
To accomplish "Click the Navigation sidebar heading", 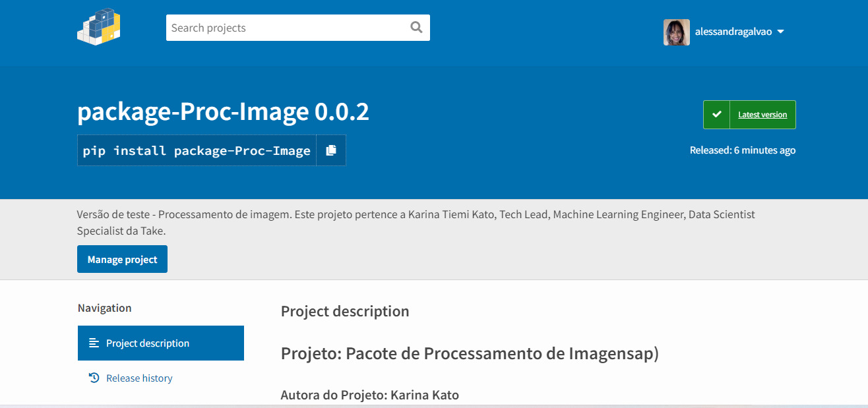I will coord(104,308).
